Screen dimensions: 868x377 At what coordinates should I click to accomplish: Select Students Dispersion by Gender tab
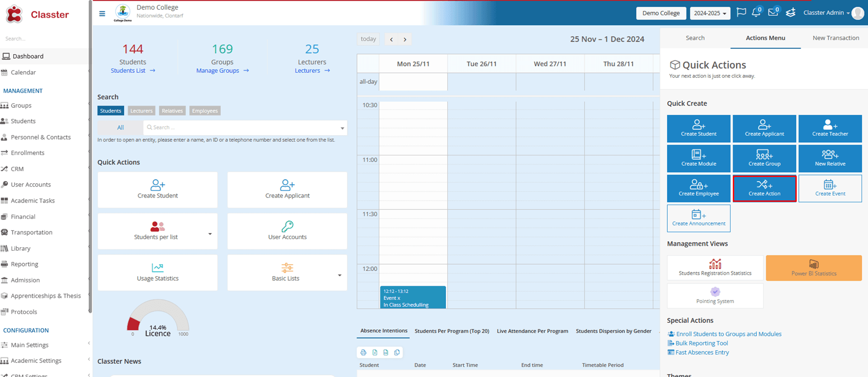(x=614, y=331)
